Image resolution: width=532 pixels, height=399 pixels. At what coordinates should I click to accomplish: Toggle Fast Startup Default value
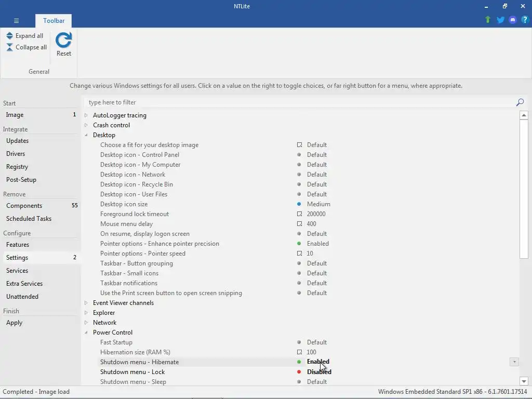point(317,342)
